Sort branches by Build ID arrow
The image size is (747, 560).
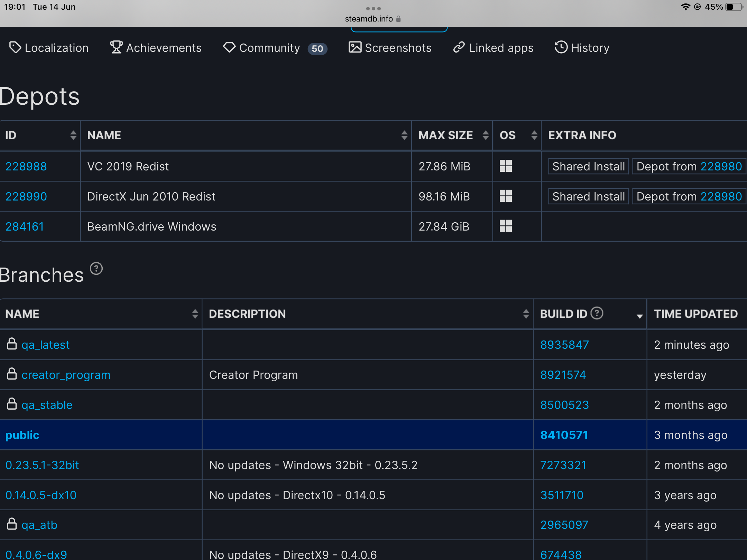click(x=639, y=316)
